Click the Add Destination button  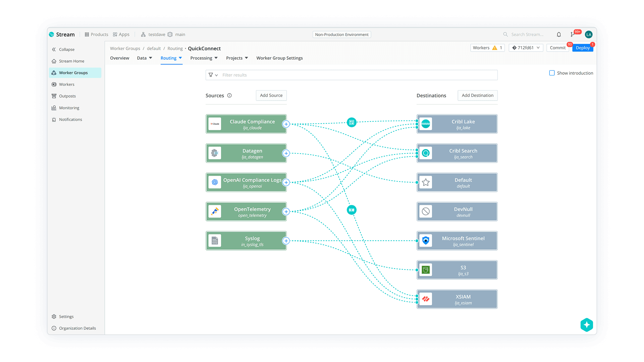click(478, 96)
